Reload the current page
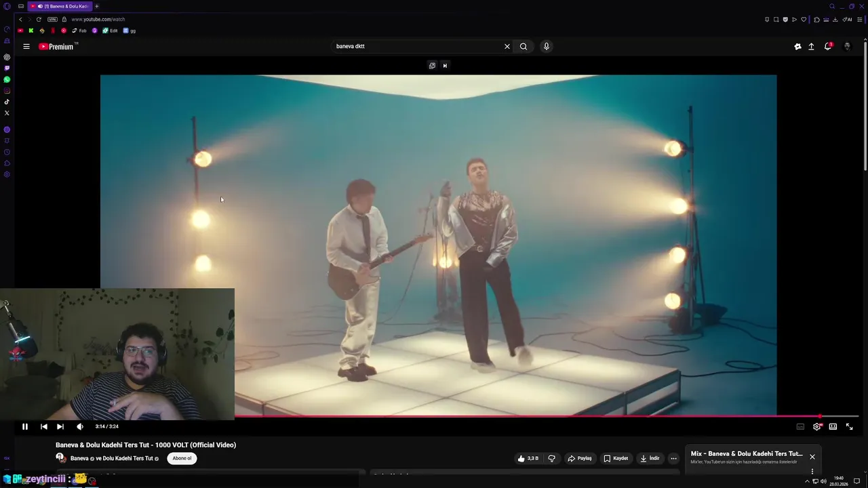This screenshot has height=488, width=868. point(39,19)
